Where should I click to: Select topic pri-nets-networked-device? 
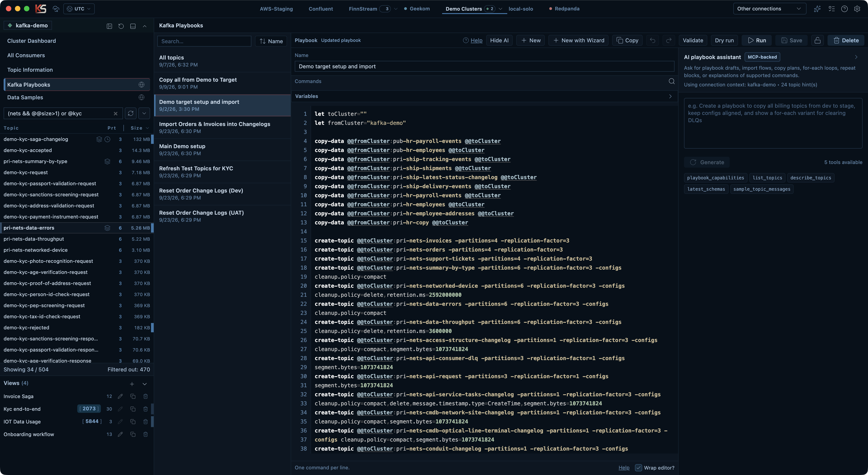coord(77,250)
